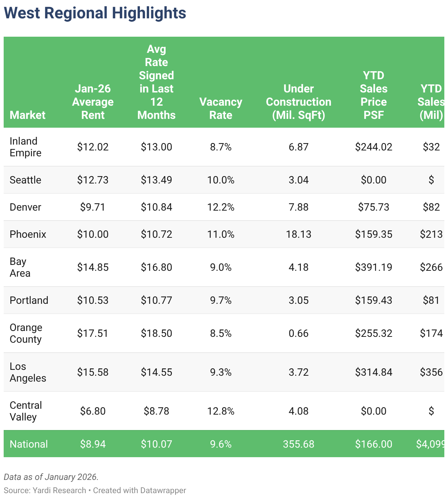Viewport: 448px width, 499px height.
Task: Select the Jan-26 Average Rent header
Action: coord(93,102)
